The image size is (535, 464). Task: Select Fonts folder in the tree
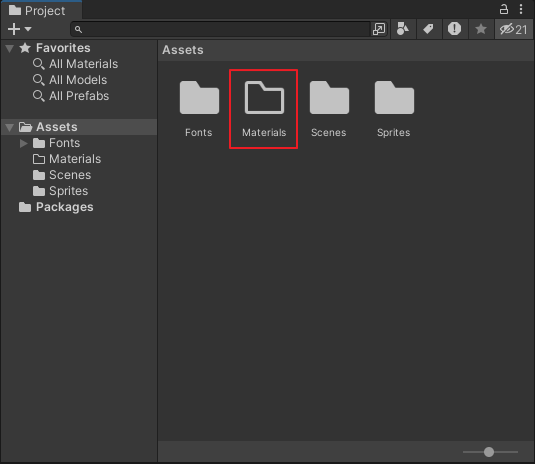[x=64, y=143]
